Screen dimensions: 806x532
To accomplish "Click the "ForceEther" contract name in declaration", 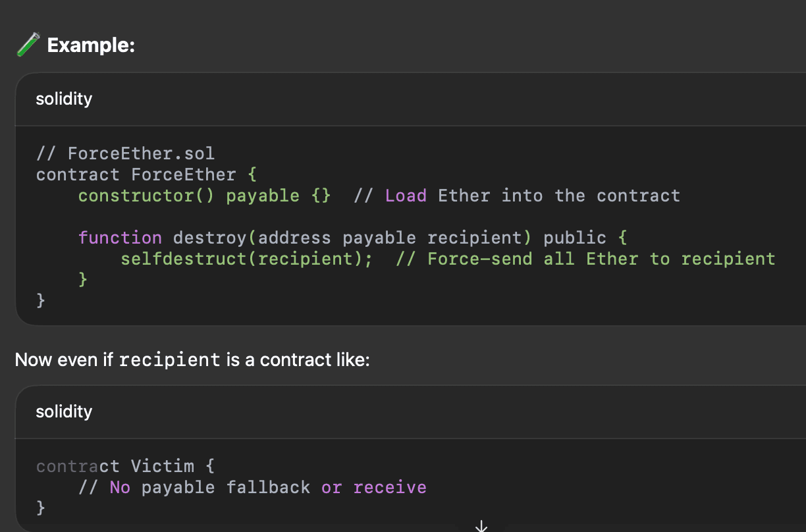I will [x=183, y=174].
